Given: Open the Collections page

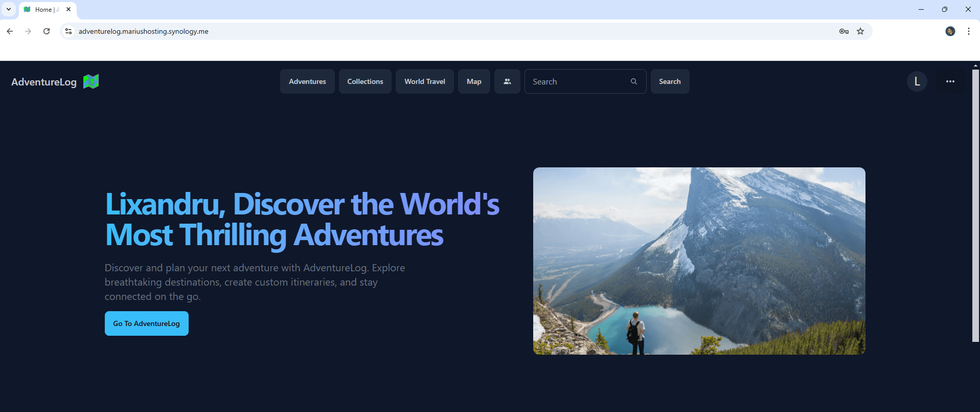Looking at the screenshot, I should (365, 81).
